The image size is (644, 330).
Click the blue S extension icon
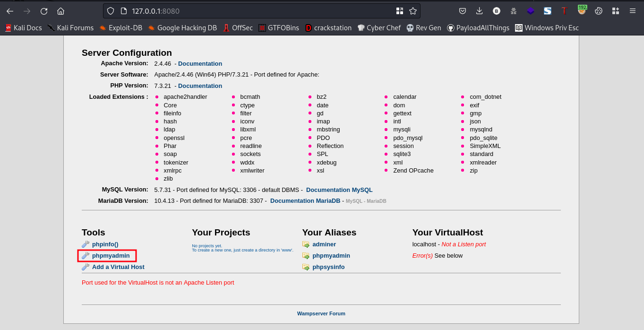548,11
